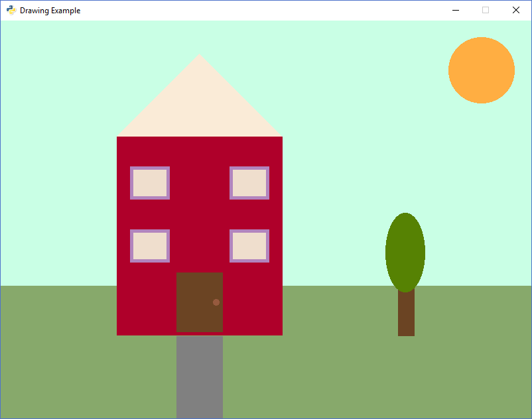Image resolution: width=532 pixels, height=419 pixels.
Task: Click the gray path below the door
Action: click(x=199, y=378)
